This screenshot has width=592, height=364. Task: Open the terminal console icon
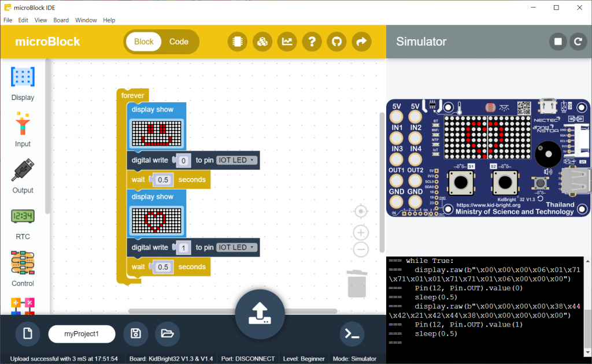click(352, 334)
